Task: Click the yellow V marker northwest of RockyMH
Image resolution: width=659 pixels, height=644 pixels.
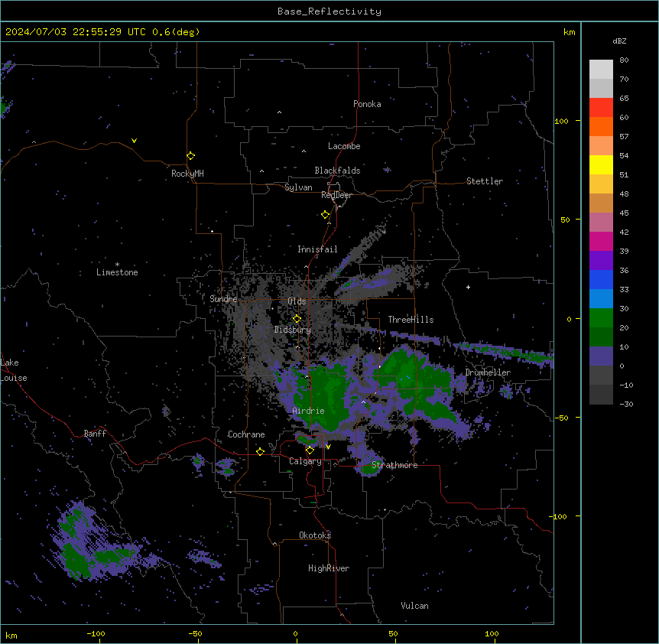Action: point(134,141)
